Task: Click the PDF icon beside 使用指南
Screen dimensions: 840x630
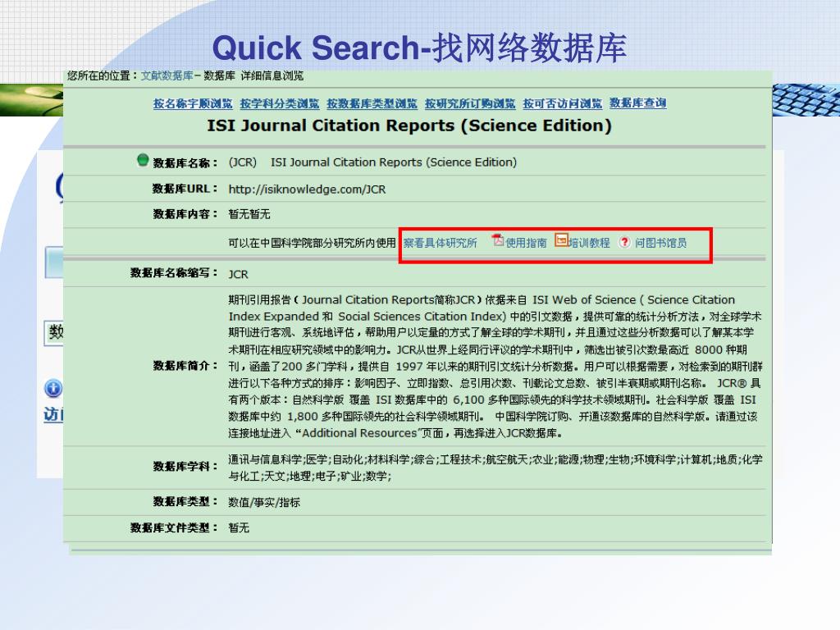Action: [x=498, y=240]
